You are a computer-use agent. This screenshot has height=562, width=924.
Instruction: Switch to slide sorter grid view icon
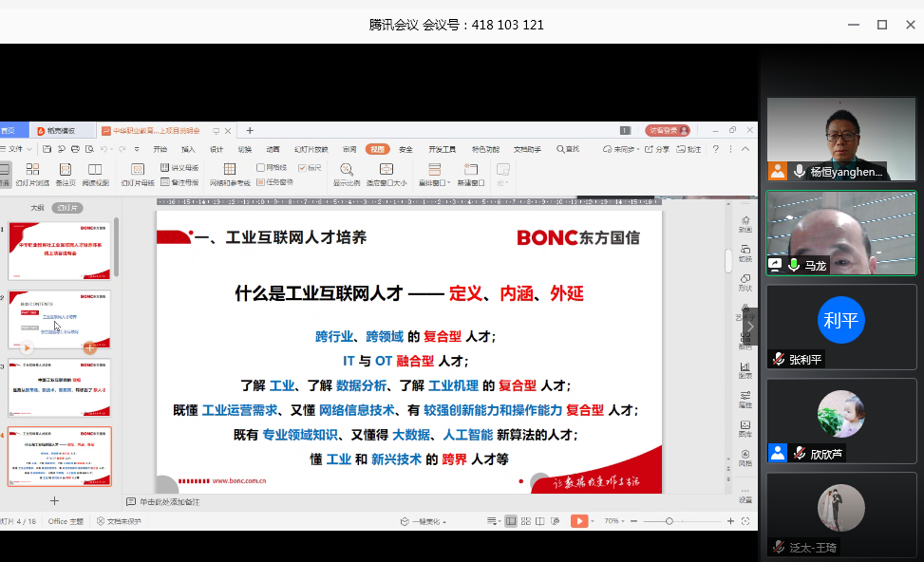coord(526,521)
